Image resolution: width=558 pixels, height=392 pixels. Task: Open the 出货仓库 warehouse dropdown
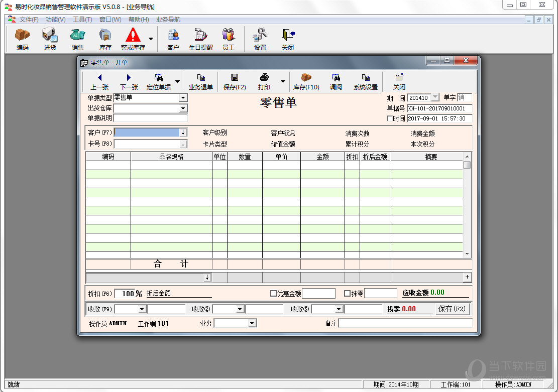click(183, 108)
